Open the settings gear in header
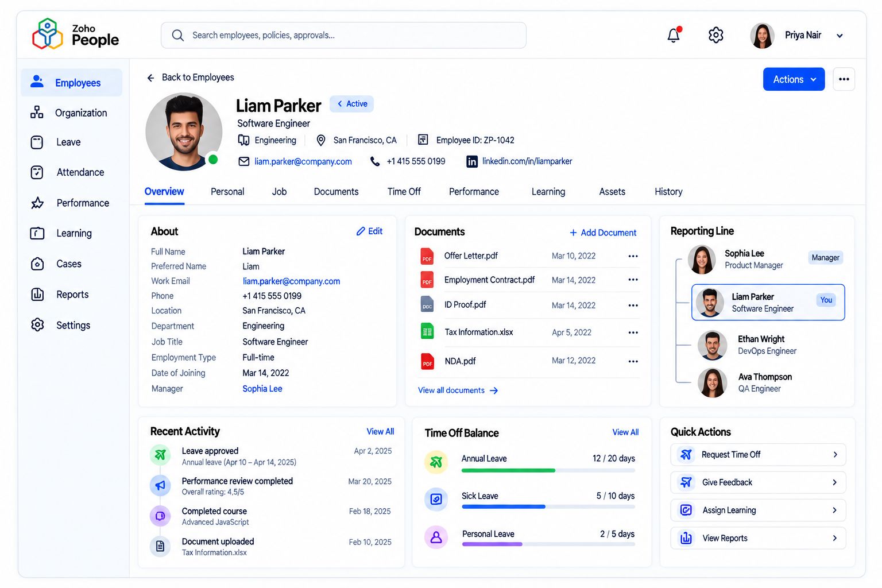The image size is (882, 588). pos(715,35)
